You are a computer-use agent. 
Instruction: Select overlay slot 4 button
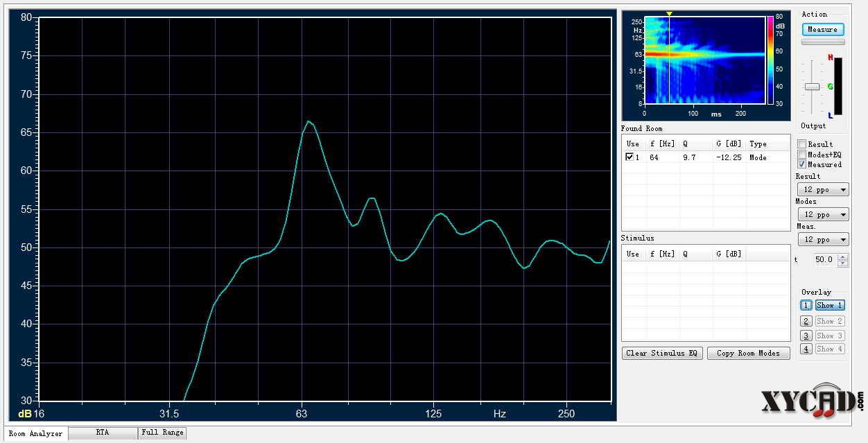806,349
